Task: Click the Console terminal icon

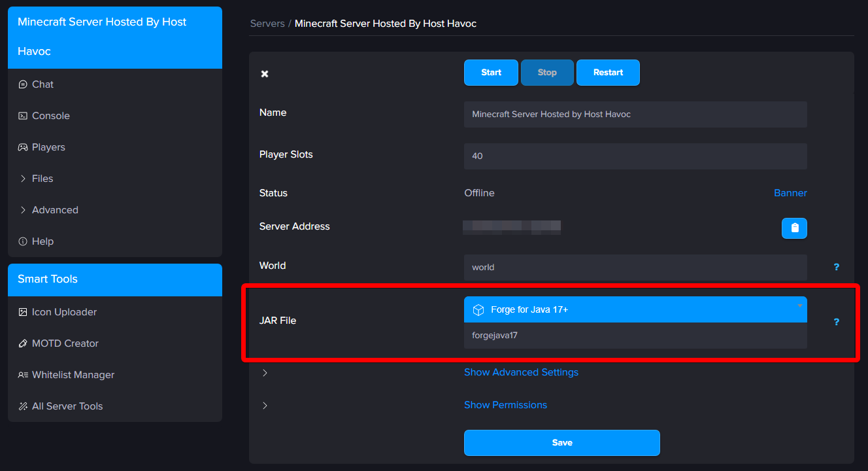Action: coord(23,116)
